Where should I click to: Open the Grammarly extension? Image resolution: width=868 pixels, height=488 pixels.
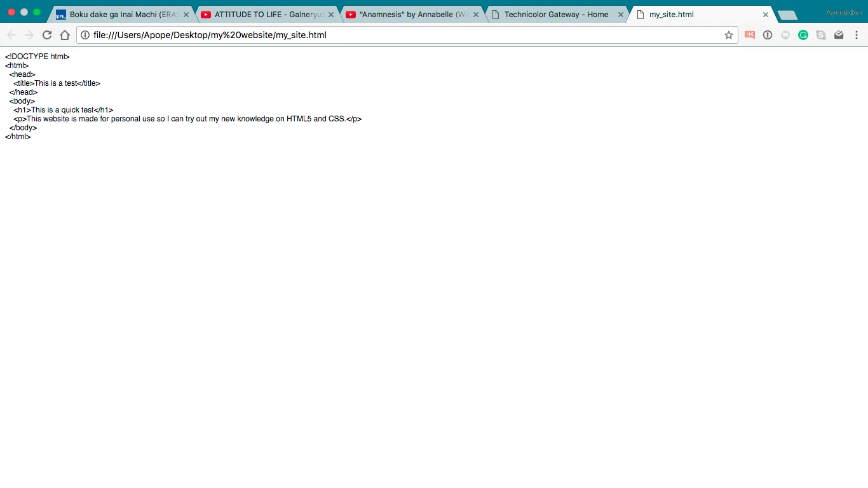coord(803,35)
